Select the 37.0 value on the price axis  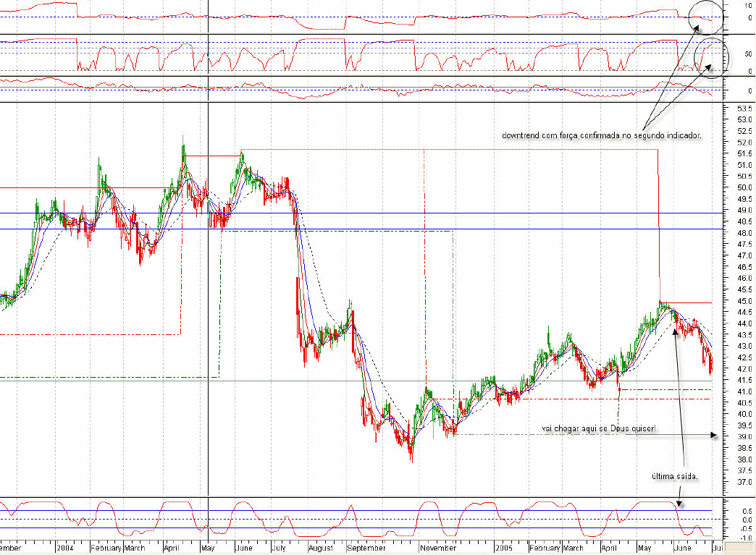(740, 482)
